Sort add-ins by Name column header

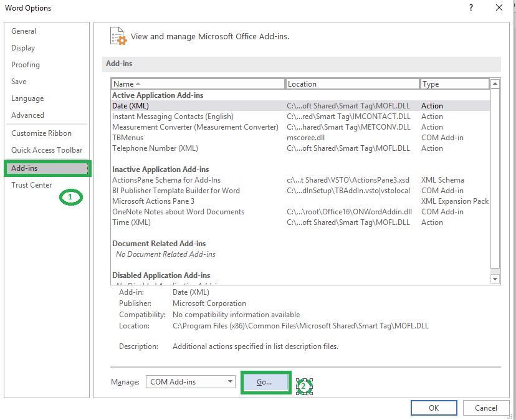coord(198,84)
